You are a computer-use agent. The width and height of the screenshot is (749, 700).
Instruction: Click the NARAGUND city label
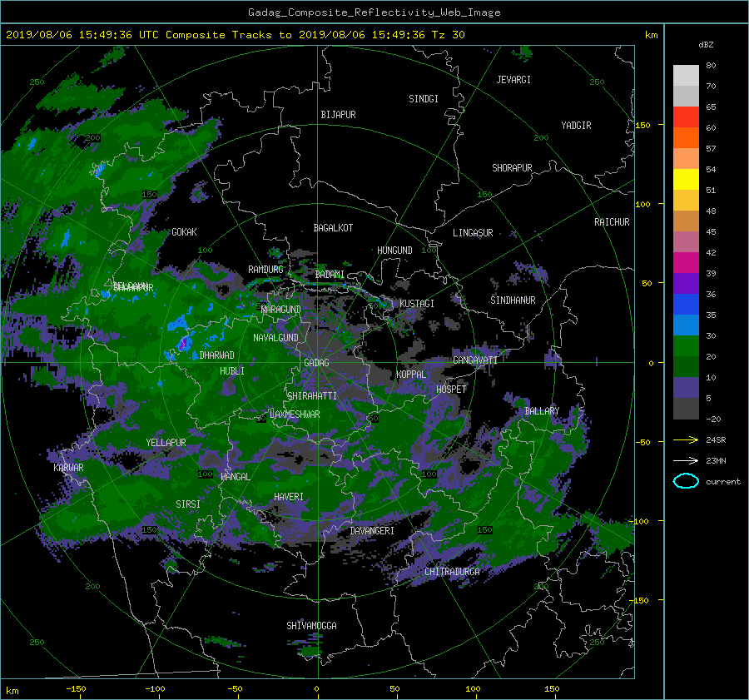click(x=281, y=309)
